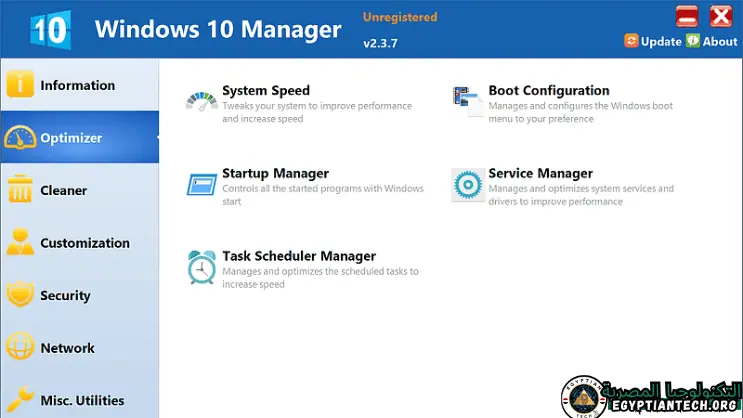Click the Misc. Utilities wrench icon
743x418 pixels.
(x=20, y=399)
